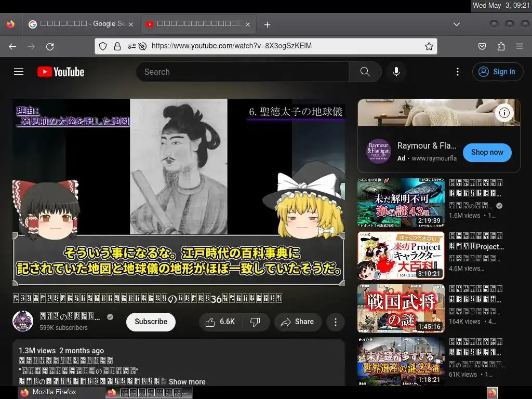Close the YouTube tab

point(248,24)
